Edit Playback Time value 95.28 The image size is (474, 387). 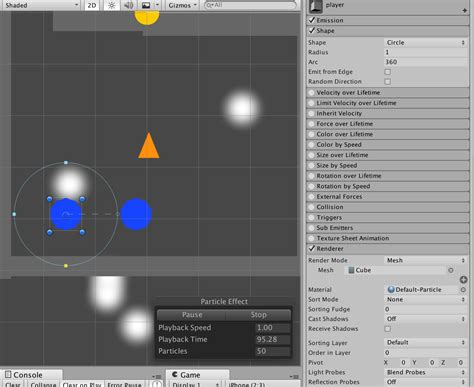point(273,339)
